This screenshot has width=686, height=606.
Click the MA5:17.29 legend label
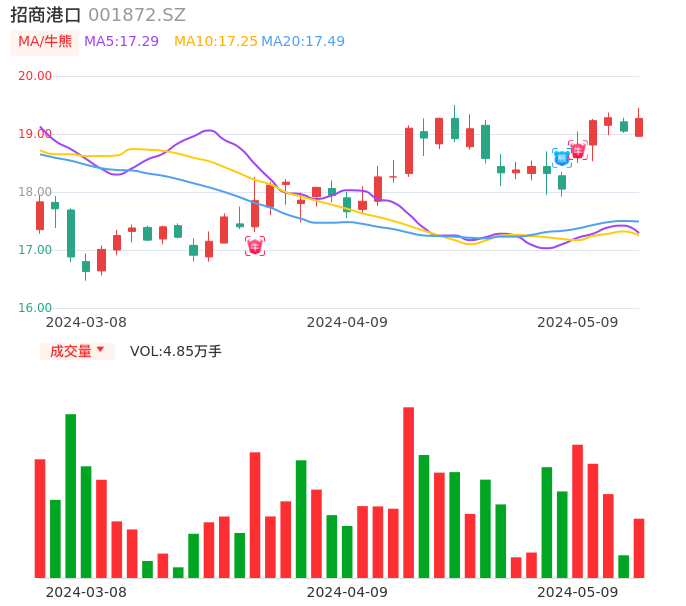coord(121,42)
